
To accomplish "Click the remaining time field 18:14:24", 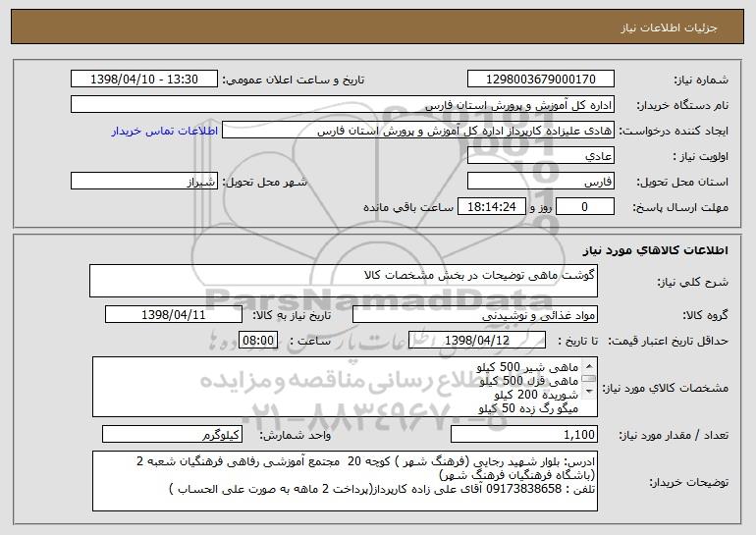I will click(x=491, y=207).
